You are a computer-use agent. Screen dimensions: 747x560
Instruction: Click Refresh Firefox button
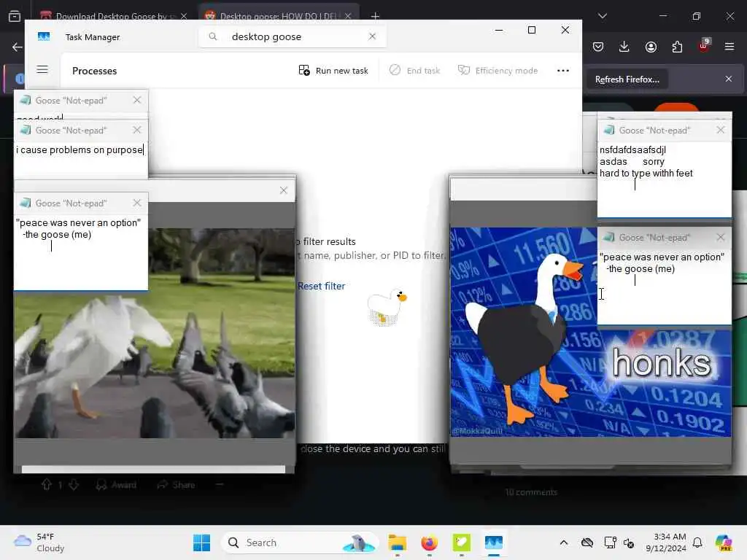627,79
